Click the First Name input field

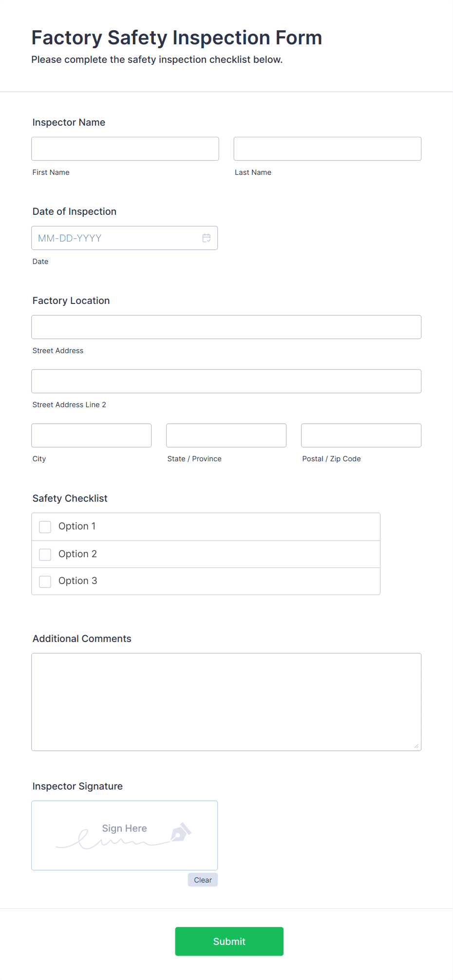[x=125, y=149]
